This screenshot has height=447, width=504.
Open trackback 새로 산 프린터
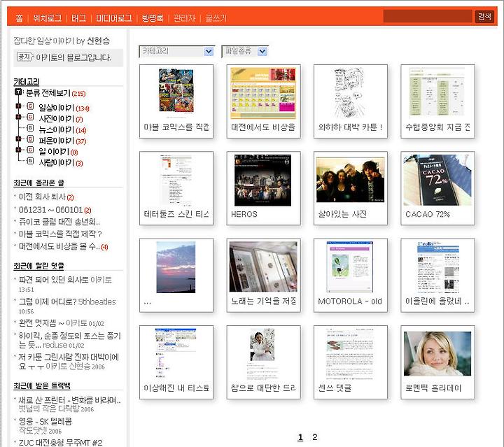coord(69,400)
